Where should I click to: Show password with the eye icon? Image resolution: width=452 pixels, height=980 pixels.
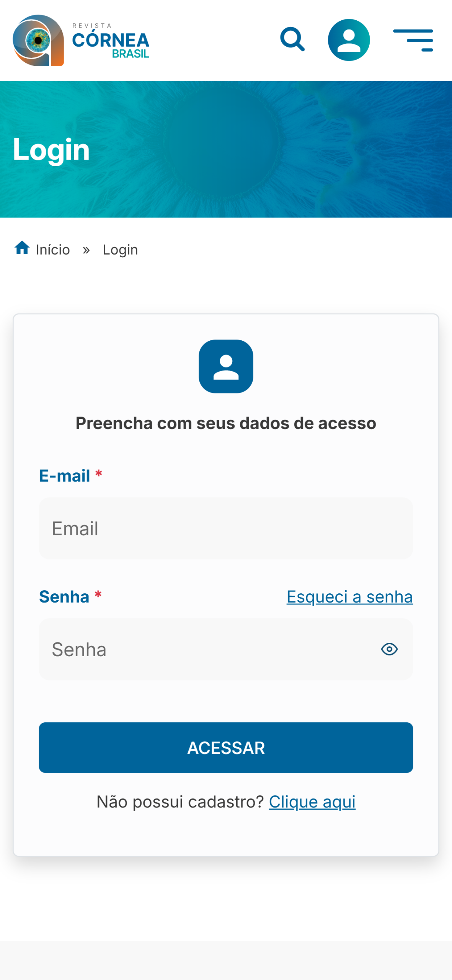click(389, 649)
